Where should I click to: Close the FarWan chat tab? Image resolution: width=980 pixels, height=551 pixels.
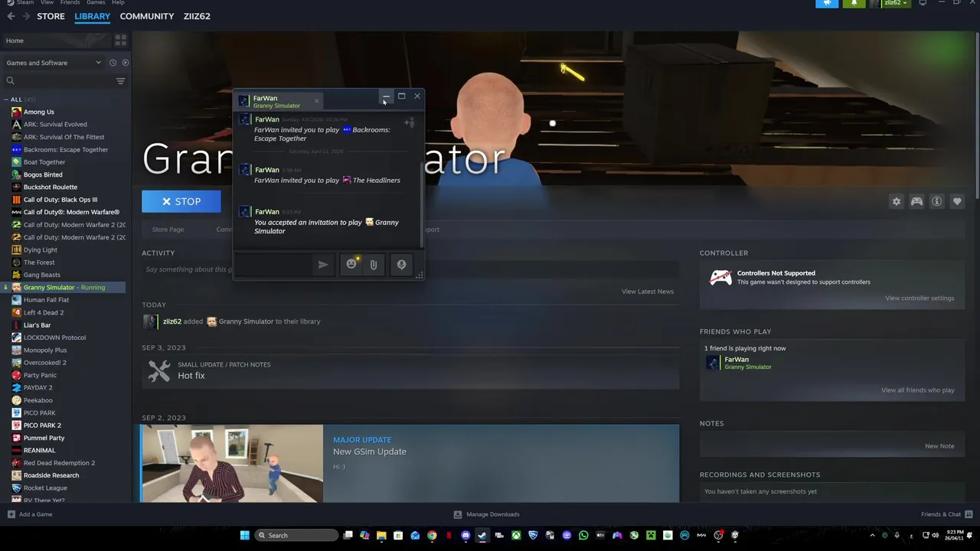[316, 101]
